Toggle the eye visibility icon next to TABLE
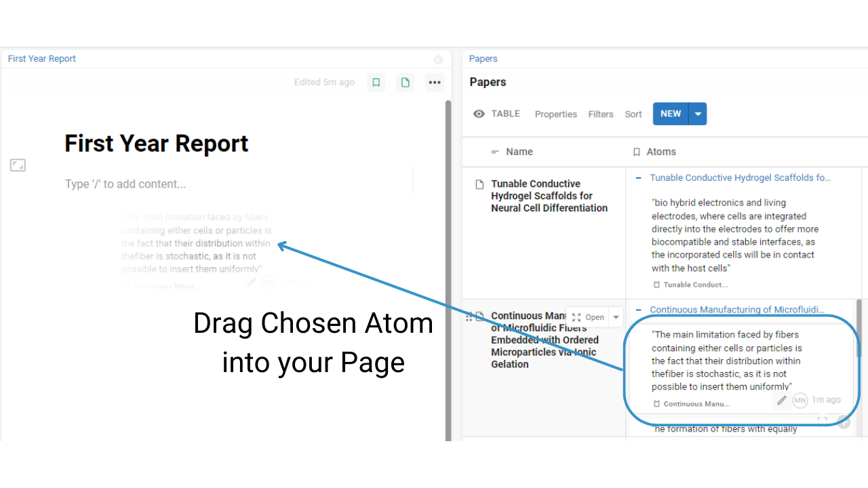This screenshot has width=868, height=488. point(479,114)
